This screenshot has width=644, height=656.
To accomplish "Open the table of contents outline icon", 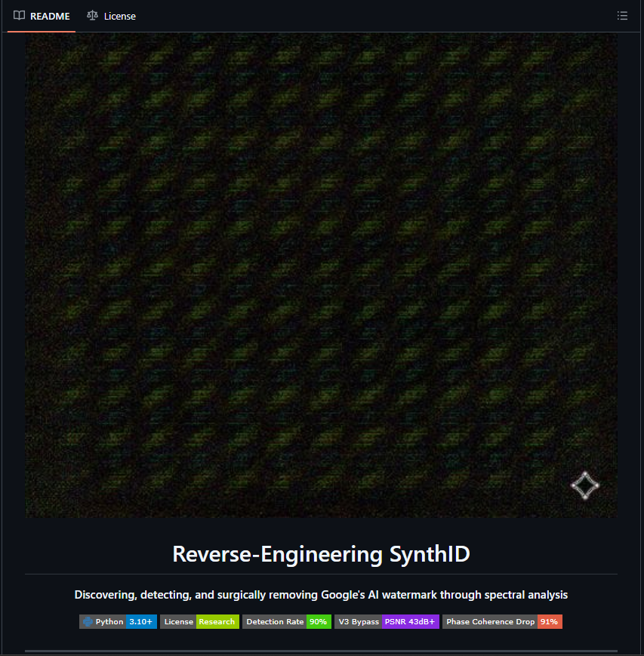I will point(622,16).
